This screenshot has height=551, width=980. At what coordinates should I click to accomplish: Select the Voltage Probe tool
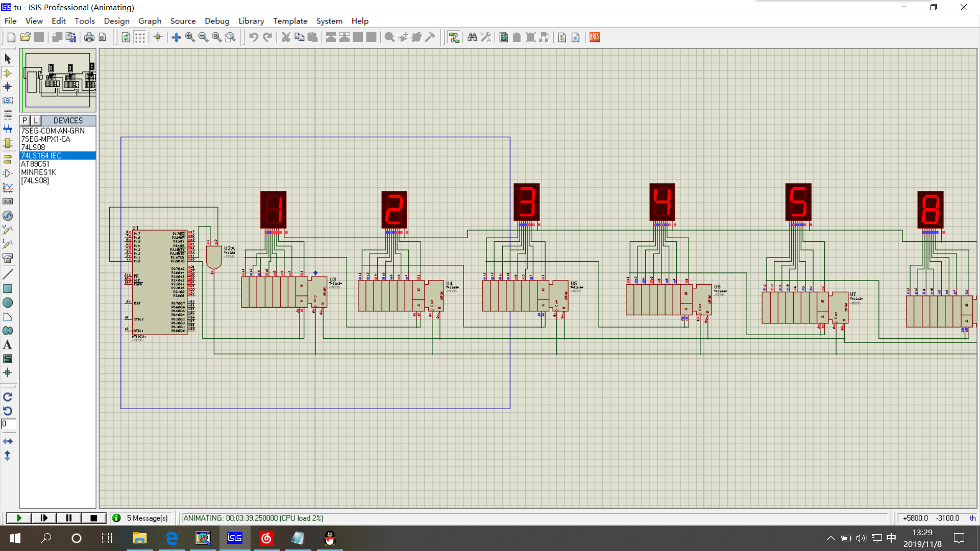[8, 230]
